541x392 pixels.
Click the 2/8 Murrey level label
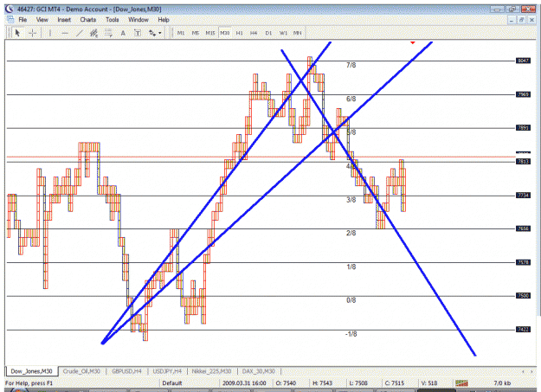tap(351, 234)
